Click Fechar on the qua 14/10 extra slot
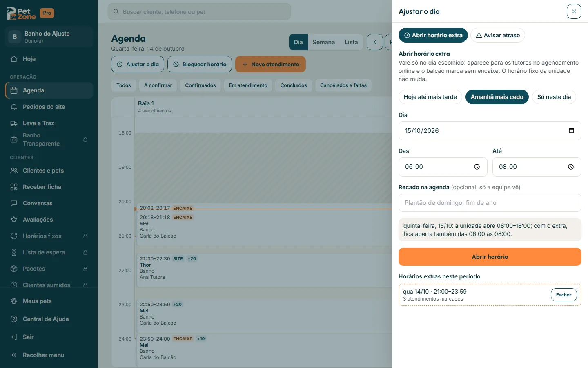 [x=564, y=295]
